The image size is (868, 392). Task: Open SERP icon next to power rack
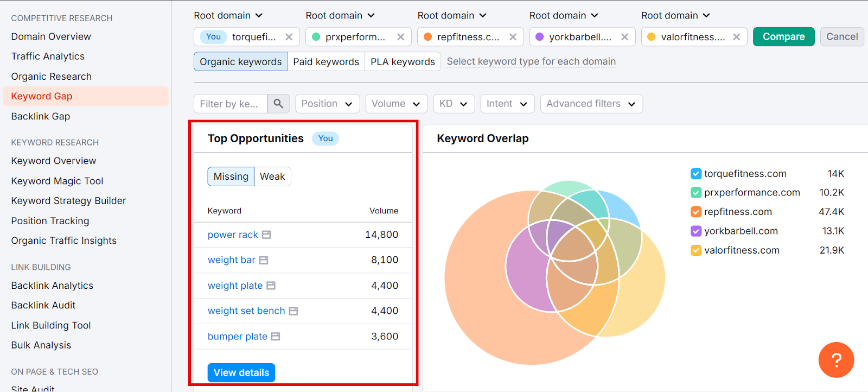(266, 235)
